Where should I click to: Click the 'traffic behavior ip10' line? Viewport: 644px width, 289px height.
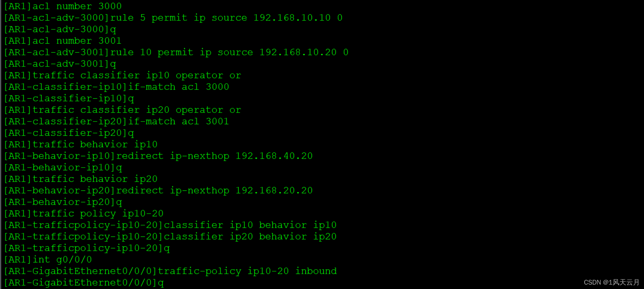click(x=80, y=144)
